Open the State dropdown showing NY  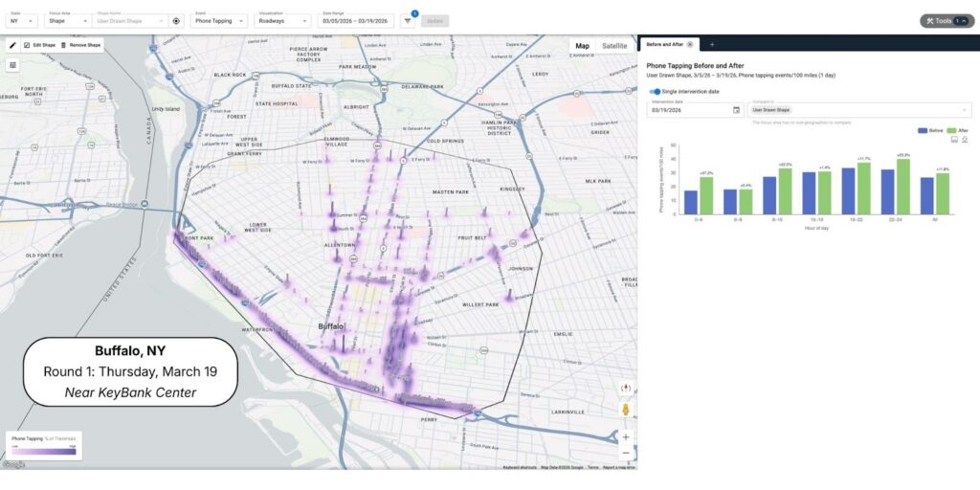tap(24, 20)
